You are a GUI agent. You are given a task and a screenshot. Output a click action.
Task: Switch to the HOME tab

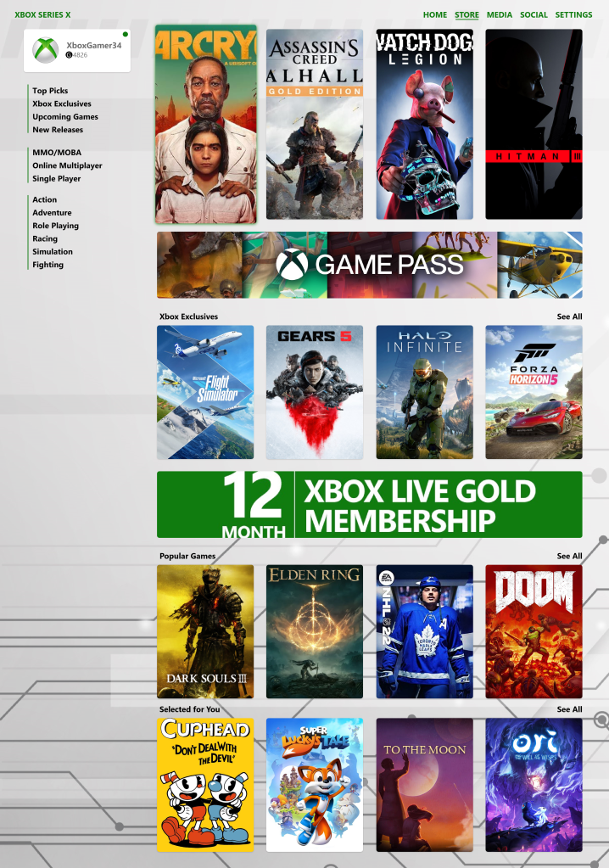coord(435,15)
